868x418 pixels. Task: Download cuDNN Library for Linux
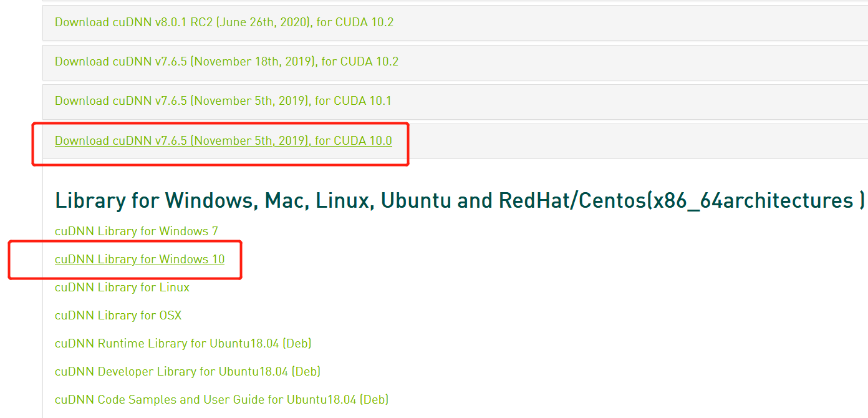(x=122, y=288)
